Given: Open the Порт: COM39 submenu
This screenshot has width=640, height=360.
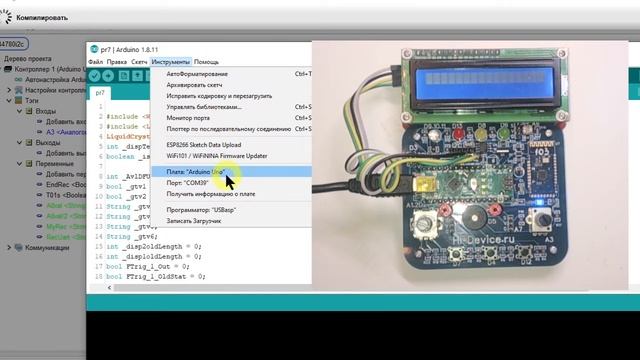Looking at the screenshot, I should (x=231, y=183).
